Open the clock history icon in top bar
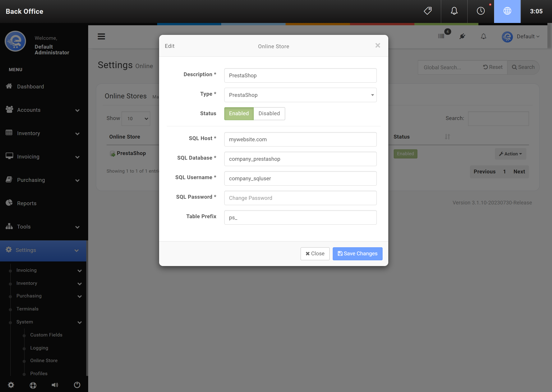The height and width of the screenshot is (392, 552). 481,11
